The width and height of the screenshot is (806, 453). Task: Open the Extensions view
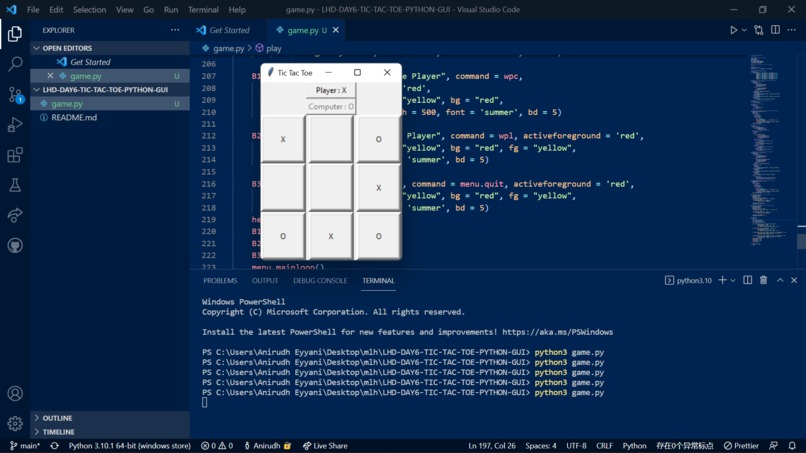click(15, 155)
